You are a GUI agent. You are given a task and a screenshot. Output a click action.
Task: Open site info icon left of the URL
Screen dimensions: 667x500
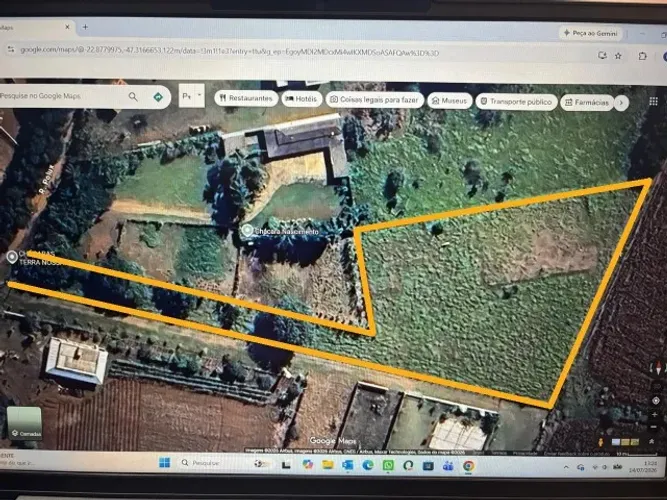(x=11, y=50)
